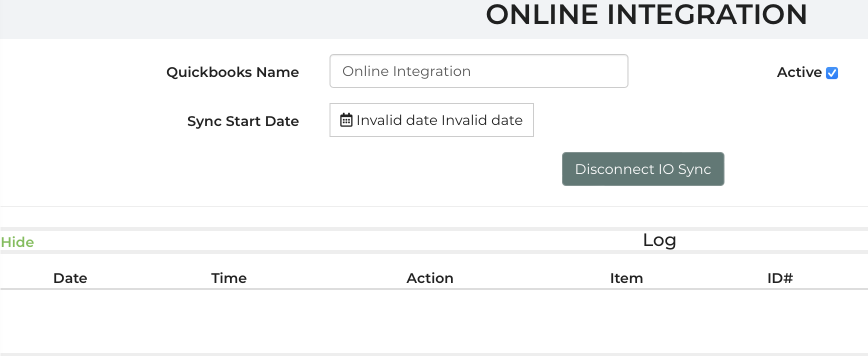The image size is (868, 356).
Task: Choose the Item column header
Action: pyautogui.click(x=626, y=278)
